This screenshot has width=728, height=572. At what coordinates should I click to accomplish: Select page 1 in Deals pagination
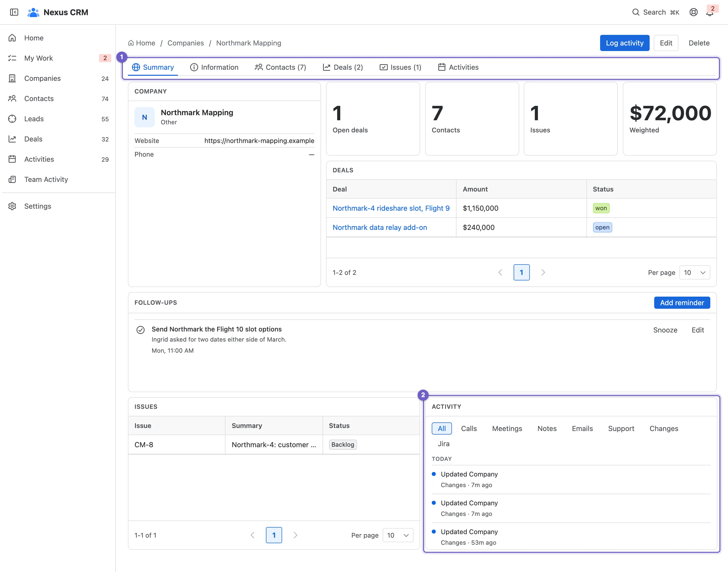point(522,273)
